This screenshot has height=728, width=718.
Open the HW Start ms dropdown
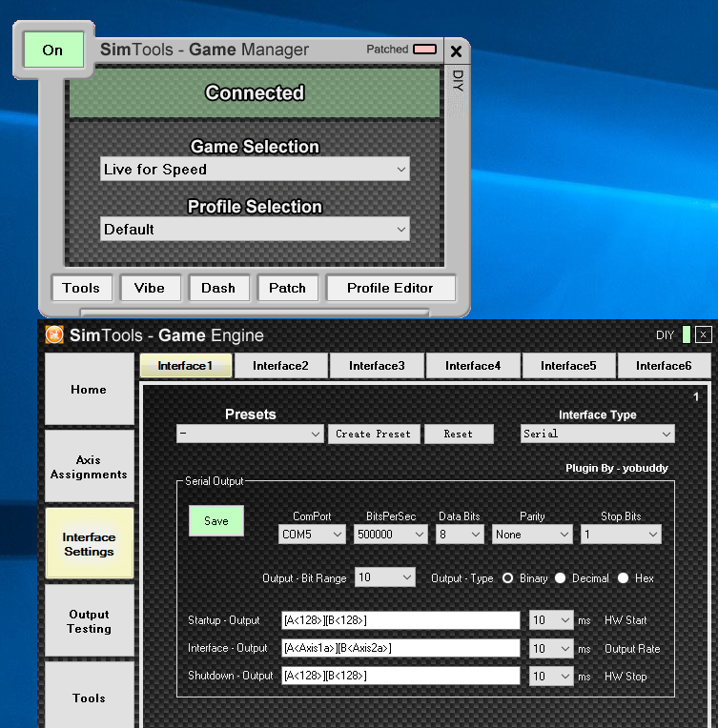pos(551,620)
